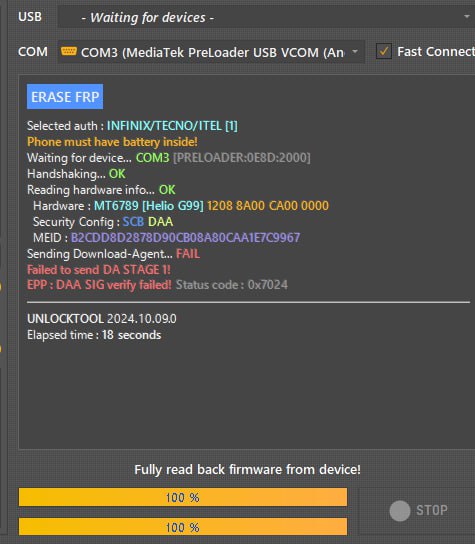Click the UNLOCKTOOL 2024.10.09.0 version line
The width and height of the screenshot is (475, 544).
tap(102, 318)
